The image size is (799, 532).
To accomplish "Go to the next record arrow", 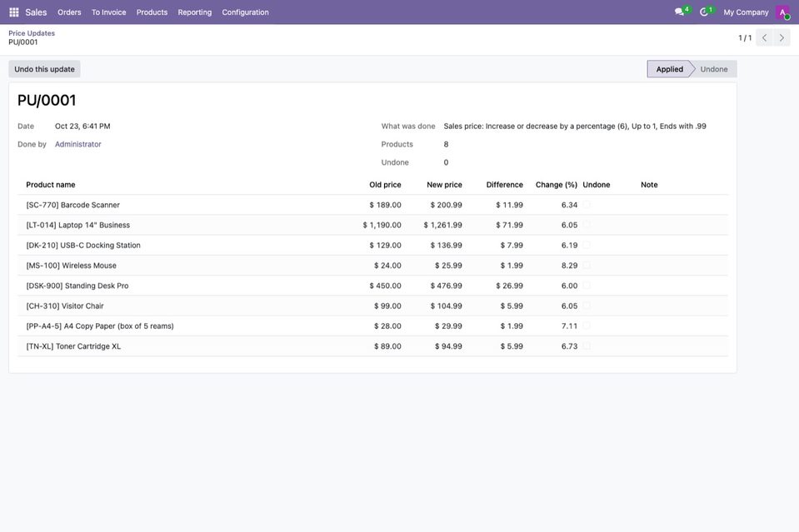I will 782,37.
